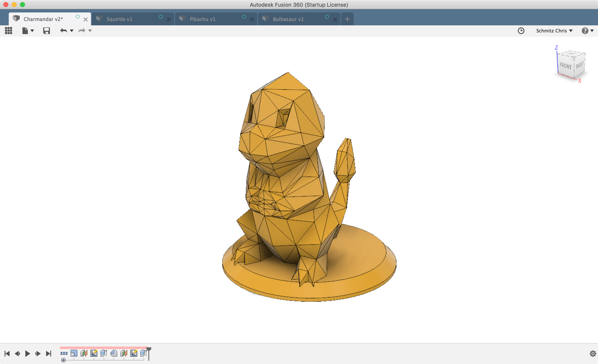Close the Squirtle v1 tab
The width and height of the screenshot is (598, 364).
pos(169,19)
